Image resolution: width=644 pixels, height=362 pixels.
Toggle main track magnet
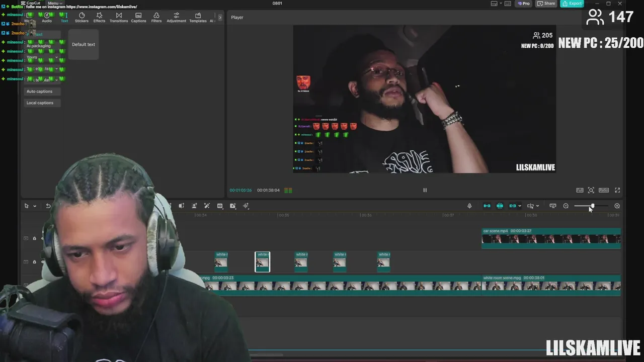pos(487,206)
